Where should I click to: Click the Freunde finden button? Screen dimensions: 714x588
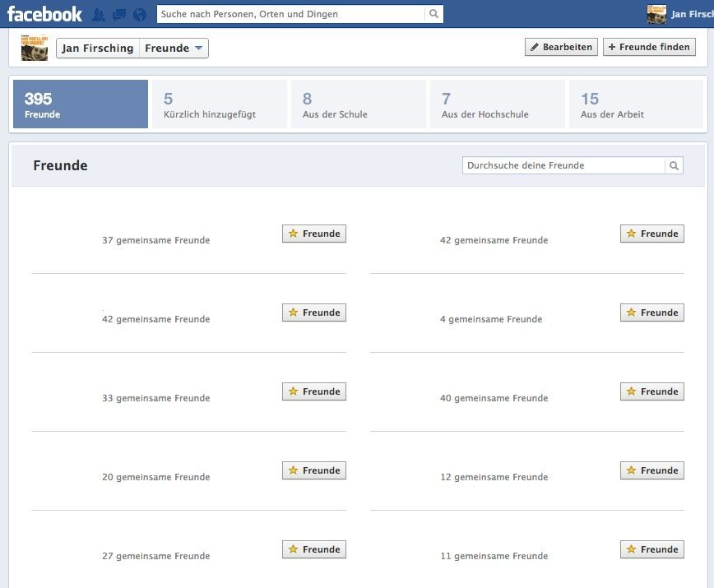(x=649, y=47)
